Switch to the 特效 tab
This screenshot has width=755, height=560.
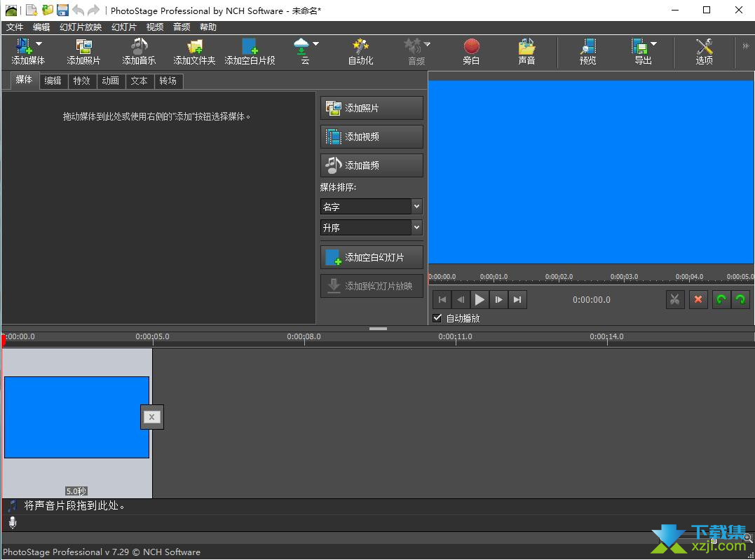coord(82,81)
